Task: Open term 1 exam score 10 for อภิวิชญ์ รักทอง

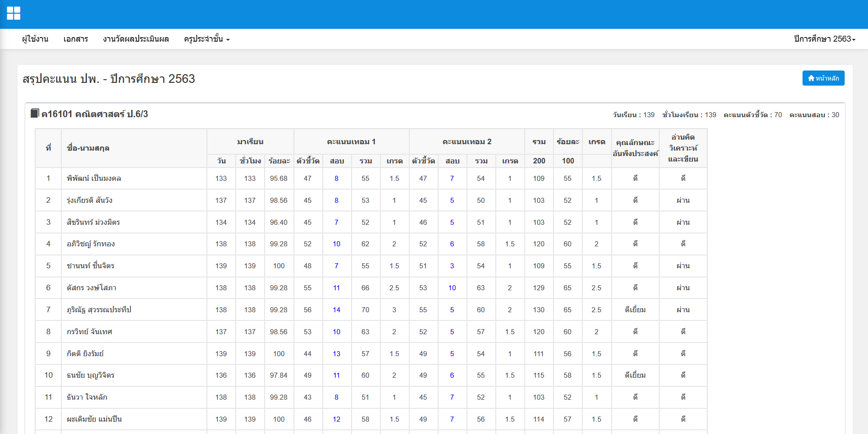Action: 336,244
